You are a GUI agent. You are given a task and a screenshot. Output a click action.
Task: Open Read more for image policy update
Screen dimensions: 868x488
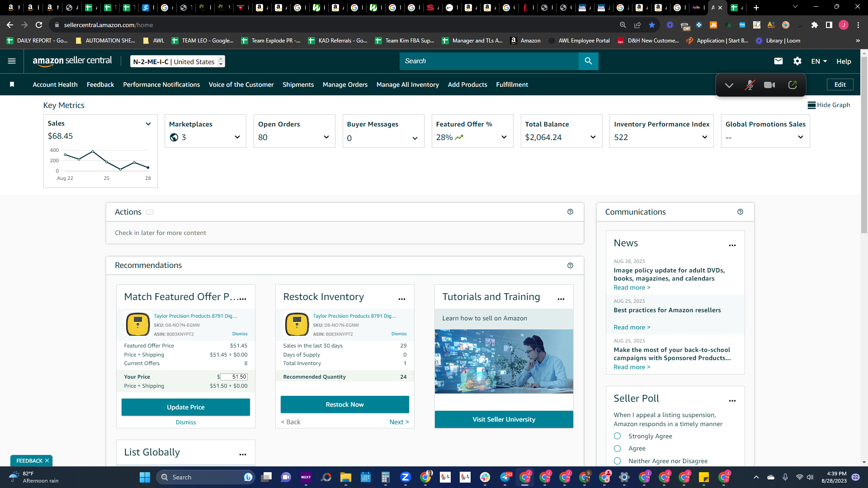click(x=632, y=288)
